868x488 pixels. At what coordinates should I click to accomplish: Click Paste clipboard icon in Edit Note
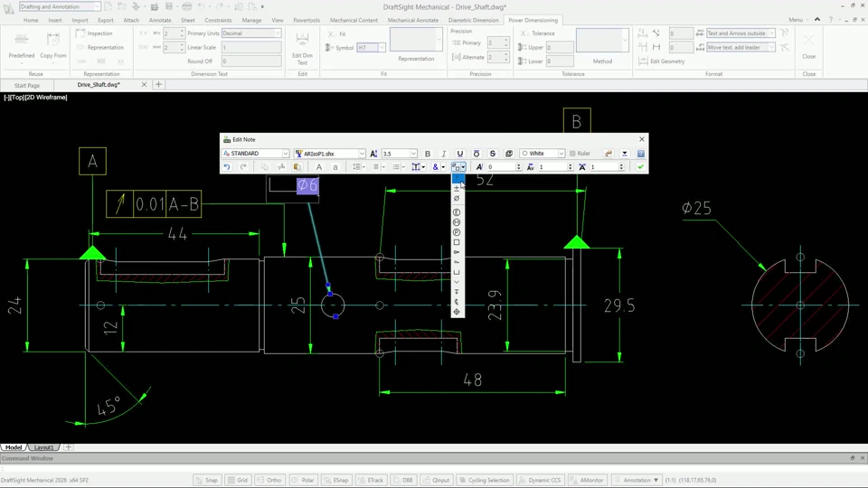[x=297, y=167]
